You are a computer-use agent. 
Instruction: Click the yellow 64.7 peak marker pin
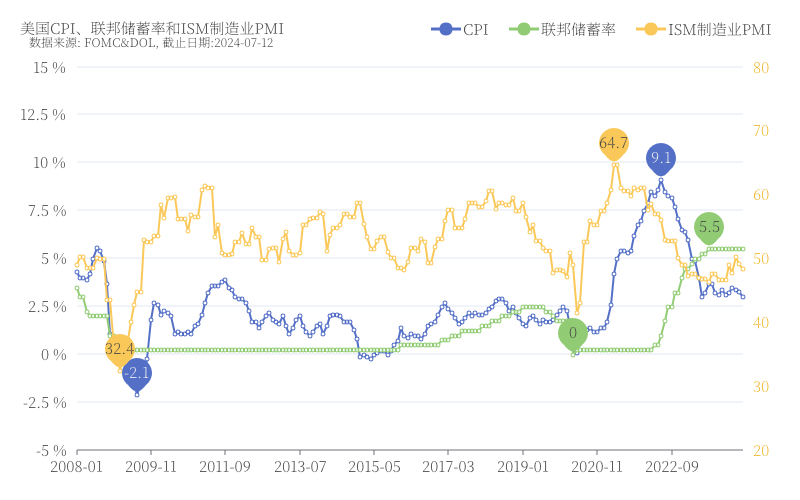[614, 144]
